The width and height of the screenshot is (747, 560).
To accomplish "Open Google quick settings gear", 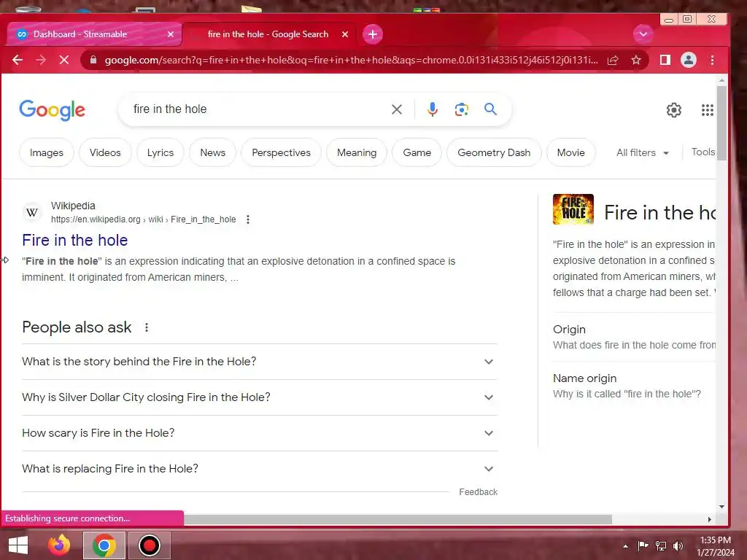I will pos(673,110).
